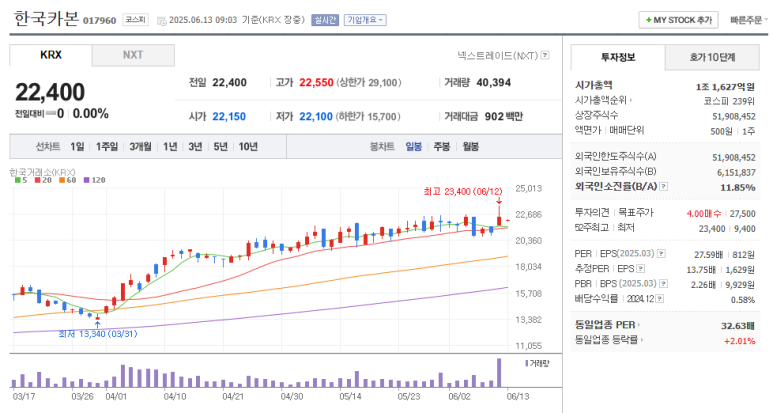Open the help icon next to 넥스트레이드(NXT)
This screenshot has width=773, height=413.
[x=545, y=55]
